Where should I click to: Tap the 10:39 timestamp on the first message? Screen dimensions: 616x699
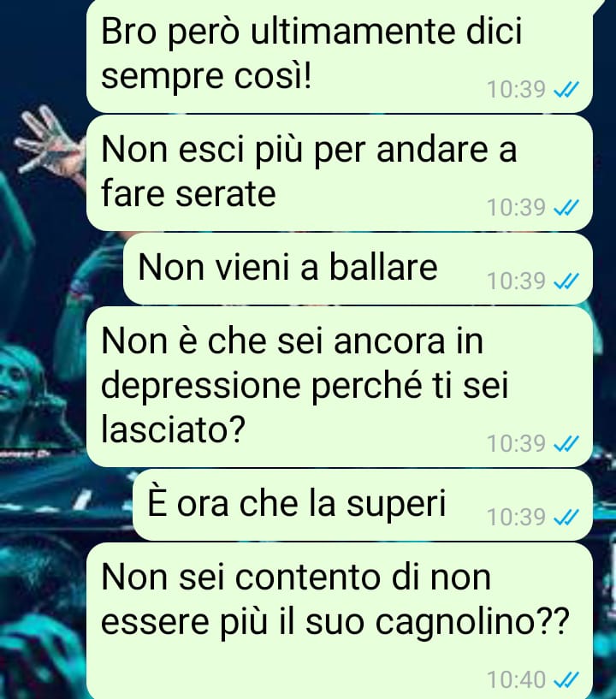pyautogui.click(x=516, y=89)
